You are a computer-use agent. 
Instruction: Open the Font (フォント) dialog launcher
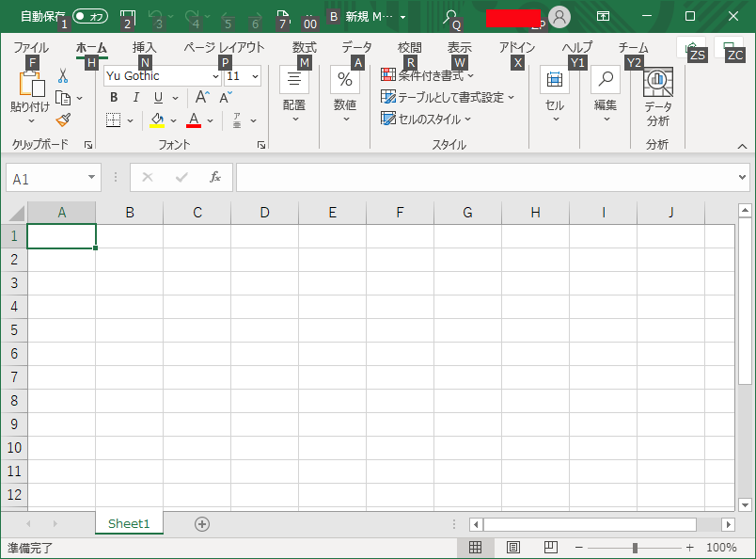(261, 145)
